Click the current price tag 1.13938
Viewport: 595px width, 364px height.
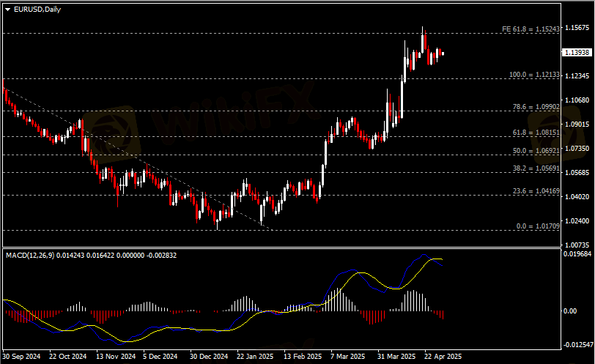[577, 52]
